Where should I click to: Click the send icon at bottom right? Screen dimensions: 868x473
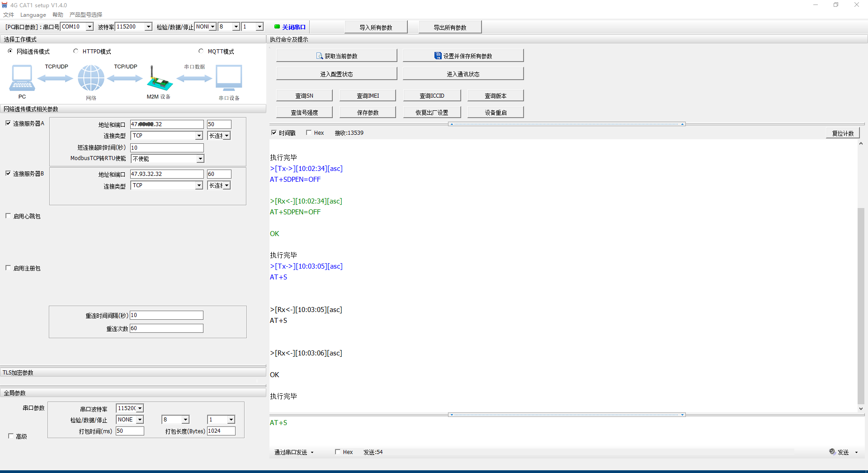832,452
